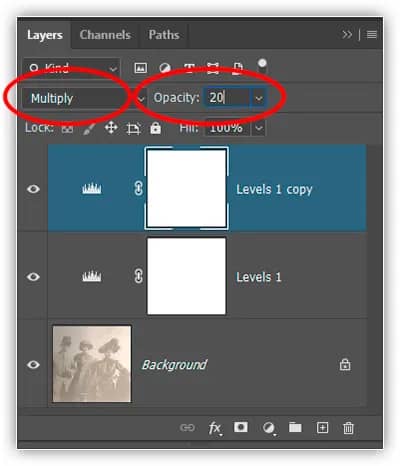This screenshot has height=466, width=400.
Task: Click the lock all padlock icon
Action: 155,128
